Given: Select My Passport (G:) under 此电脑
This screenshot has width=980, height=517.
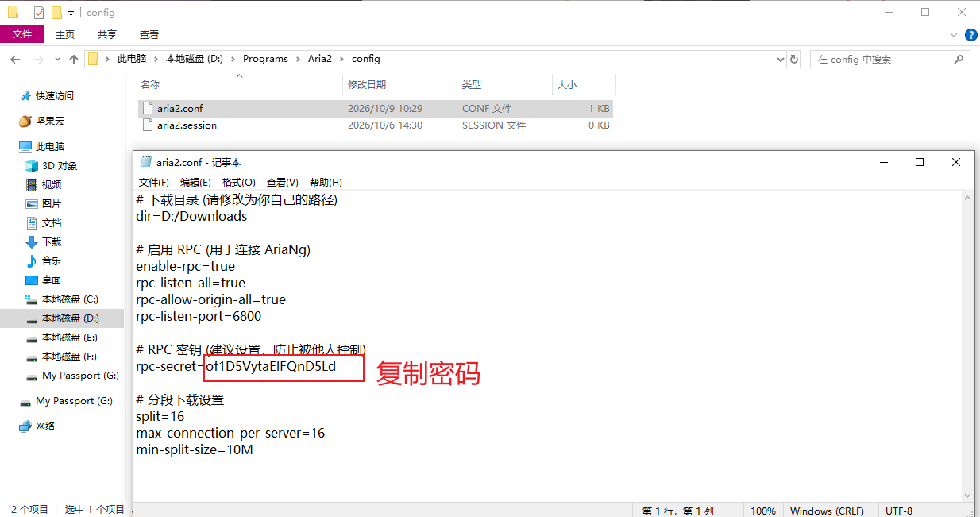Looking at the screenshot, I should click(80, 376).
